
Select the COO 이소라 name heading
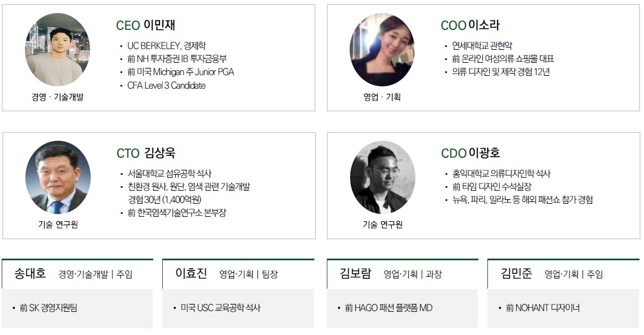point(470,25)
